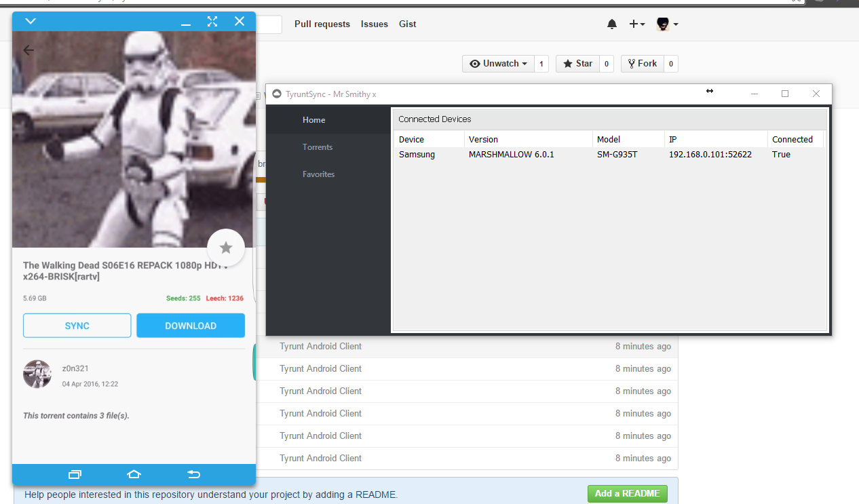
Task: Fork the repository
Action: click(x=642, y=64)
